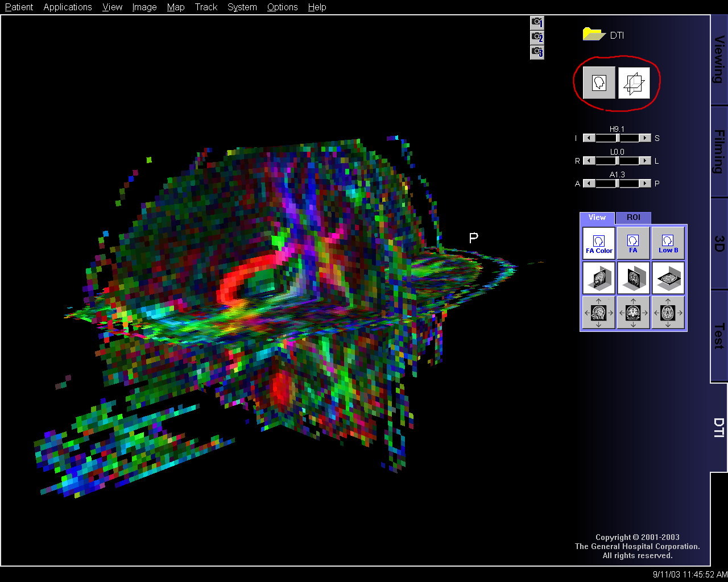
Task: Toggle the sagittal plane display
Action: [598, 278]
